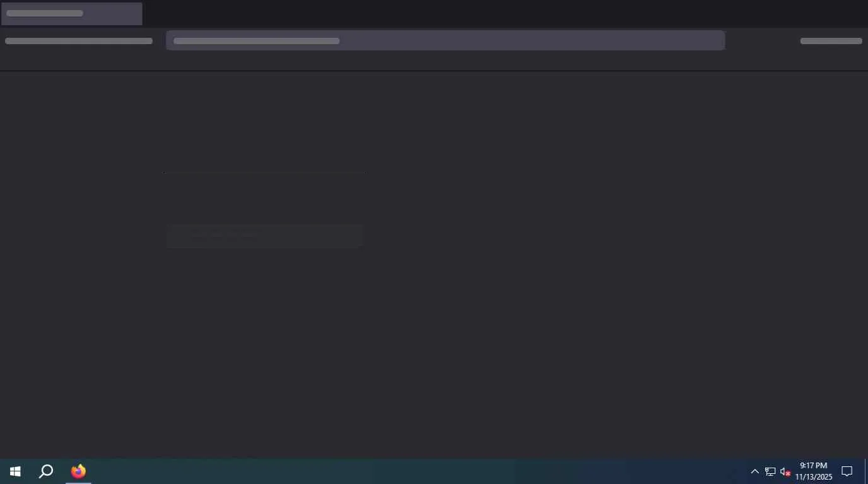Click the Firefox icon in the taskbar

78,471
